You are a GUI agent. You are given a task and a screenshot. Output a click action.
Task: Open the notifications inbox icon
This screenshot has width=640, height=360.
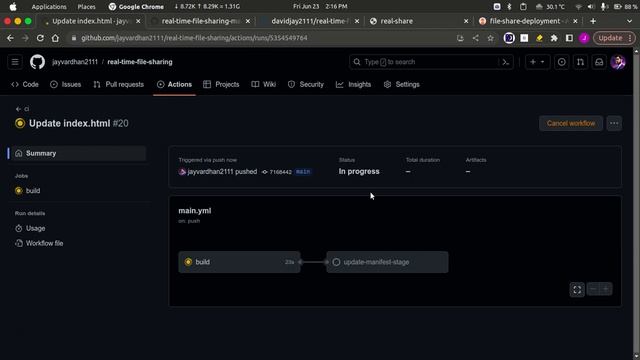(x=599, y=62)
